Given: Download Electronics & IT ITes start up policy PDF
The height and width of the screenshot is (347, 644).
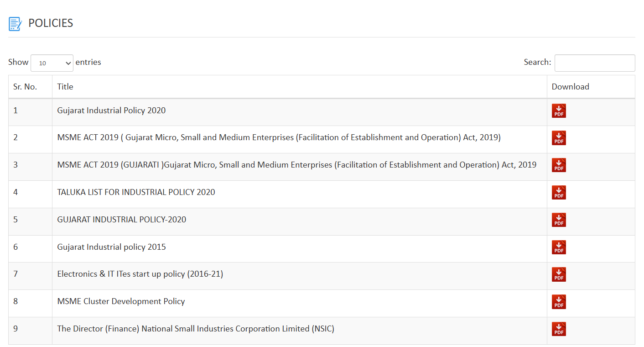Looking at the screenshot, I should 559,274.
